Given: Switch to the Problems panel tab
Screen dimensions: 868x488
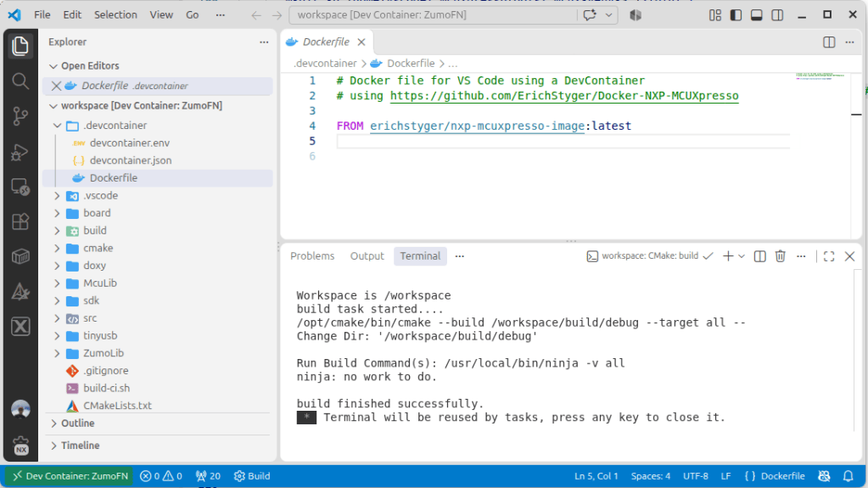Looking at the screenshot, I should pyautogui.click(x=312, y=256).
